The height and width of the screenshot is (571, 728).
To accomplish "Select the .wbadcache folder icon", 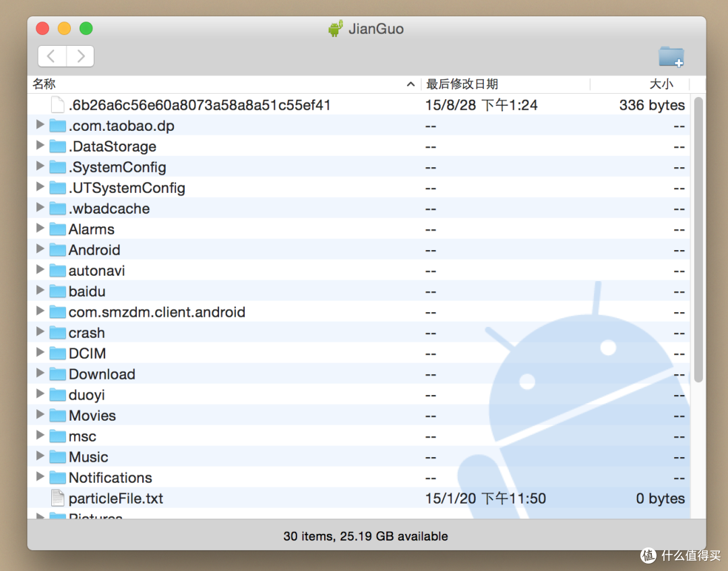I will point(57,208).
